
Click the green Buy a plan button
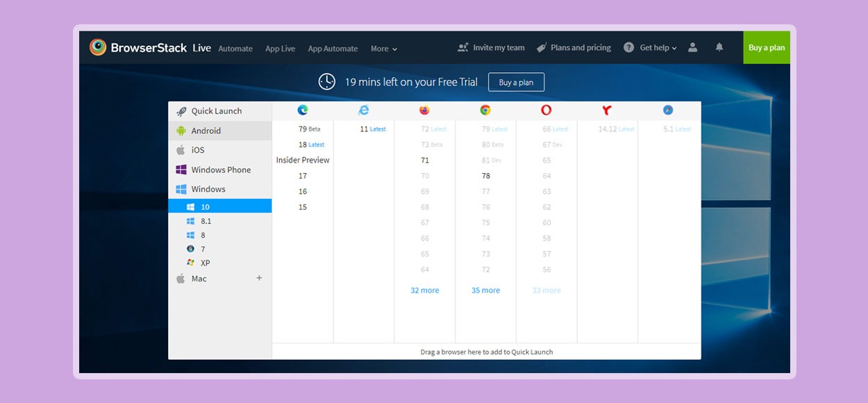tap(767, 47)
